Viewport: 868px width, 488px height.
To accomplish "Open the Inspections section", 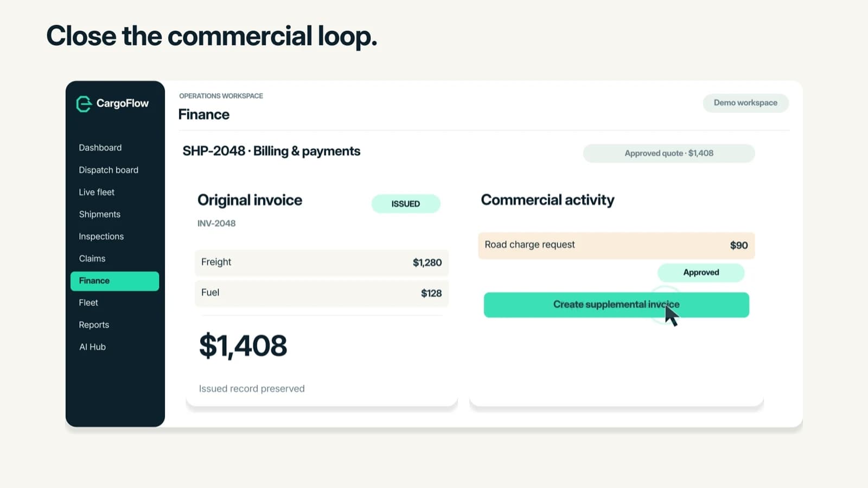I will point(101,236).
